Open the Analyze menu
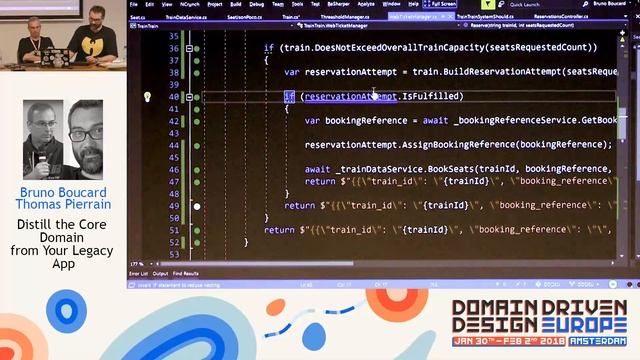The image size is (640, 360). click(366, 4)
